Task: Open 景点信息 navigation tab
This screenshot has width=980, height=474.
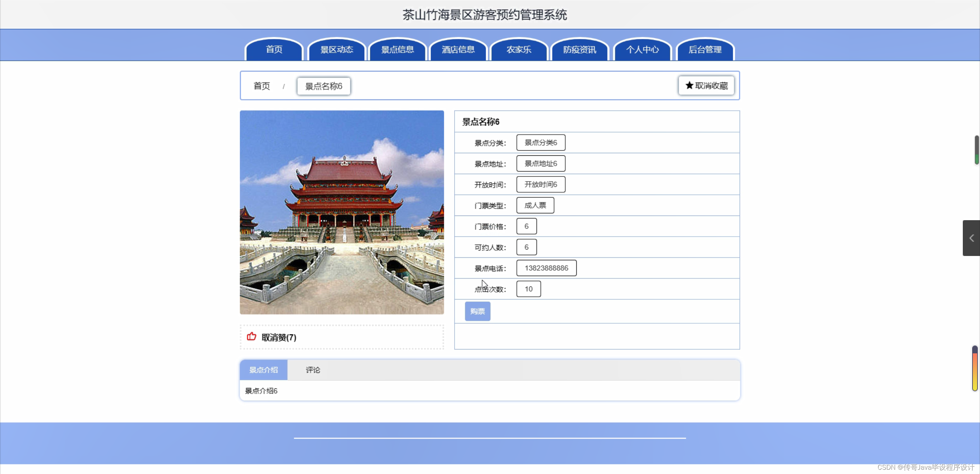Action: 397,50
